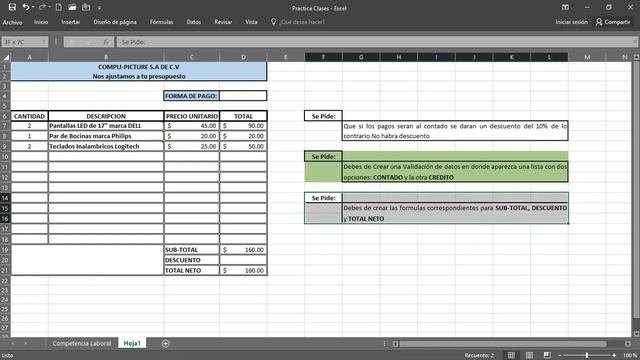Screen dimensions: 640x360
Task: Click the Insert Function fx icon
Action: 106,42
